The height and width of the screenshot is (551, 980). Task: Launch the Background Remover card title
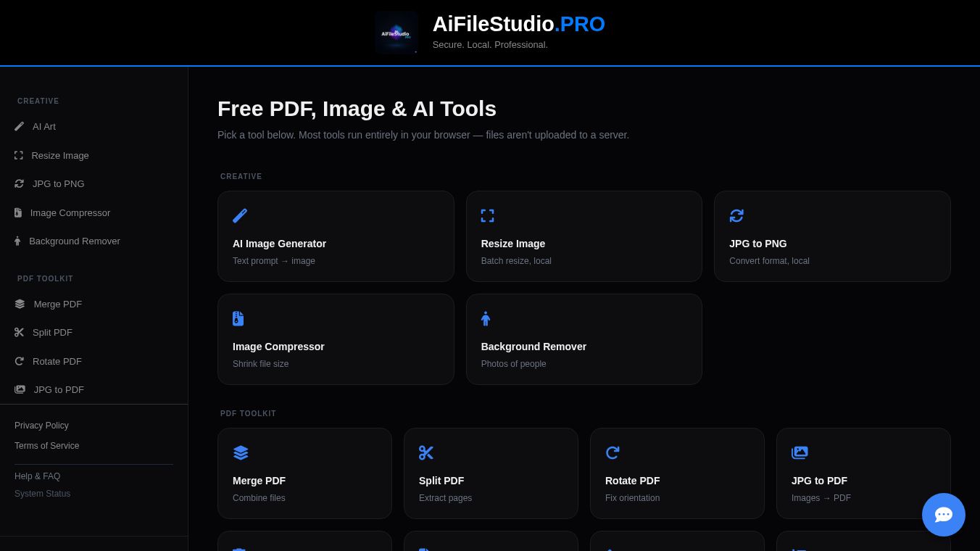click(x=534, y=347)
